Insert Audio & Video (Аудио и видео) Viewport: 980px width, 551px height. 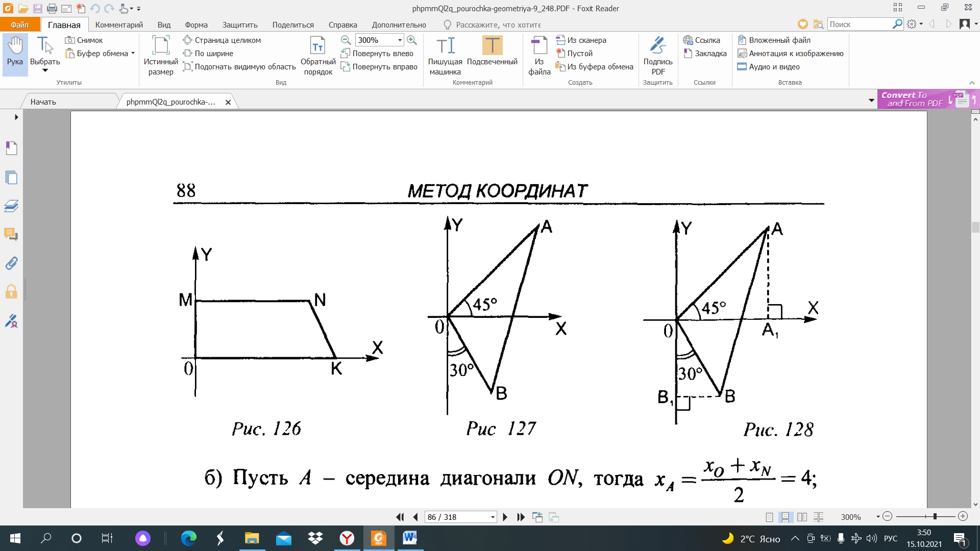(x=769, y=66)
